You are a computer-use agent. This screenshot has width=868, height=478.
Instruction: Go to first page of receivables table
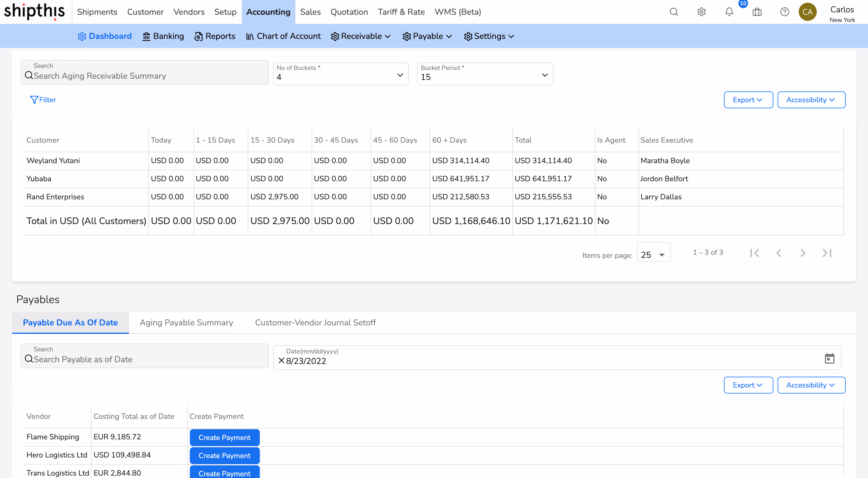(755, 253)
